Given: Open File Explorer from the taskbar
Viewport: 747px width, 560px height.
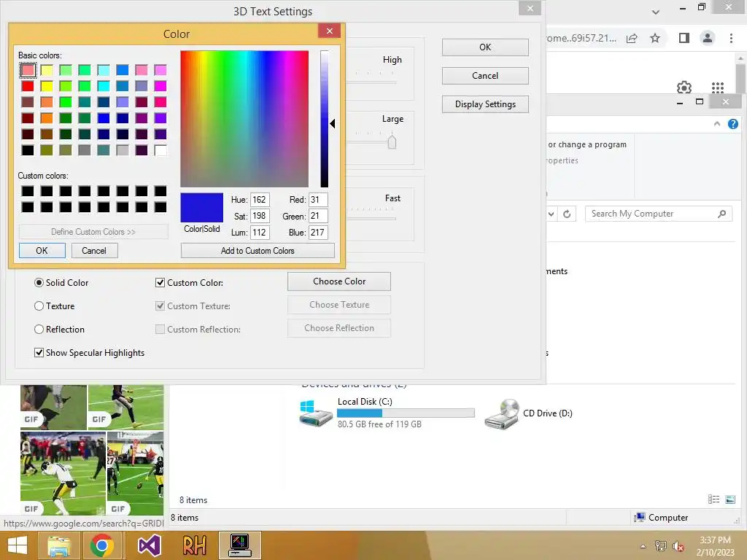Looking at the screenshot, I should [x=58, y=545].
